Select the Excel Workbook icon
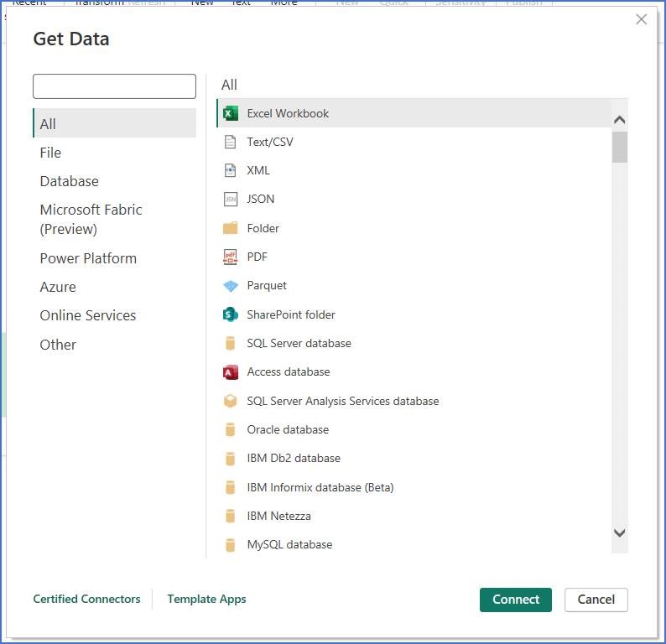666x644 pixels. tap(230, 113)
